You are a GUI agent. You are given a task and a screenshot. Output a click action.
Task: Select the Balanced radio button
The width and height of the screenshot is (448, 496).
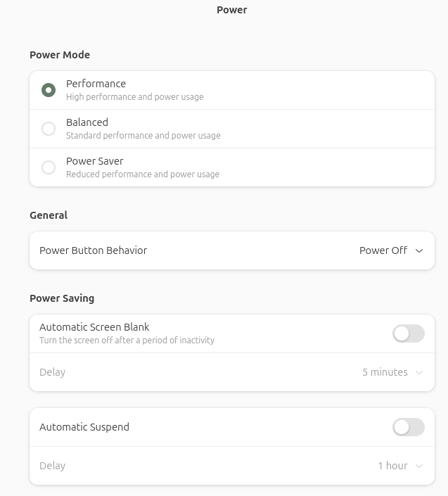click(49, 129)
